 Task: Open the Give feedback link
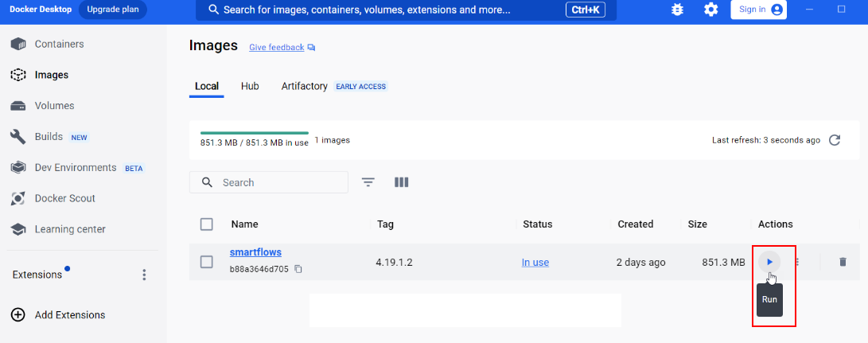tap(276, 48)
